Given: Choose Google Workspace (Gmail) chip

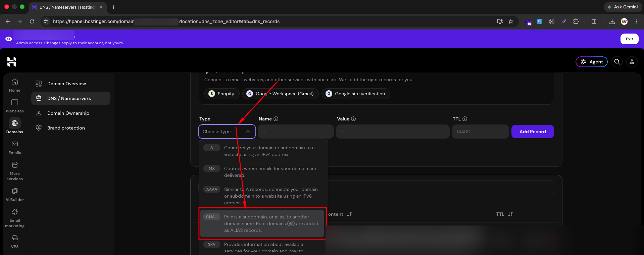Looking at the screenshot, I should [281, 94].
